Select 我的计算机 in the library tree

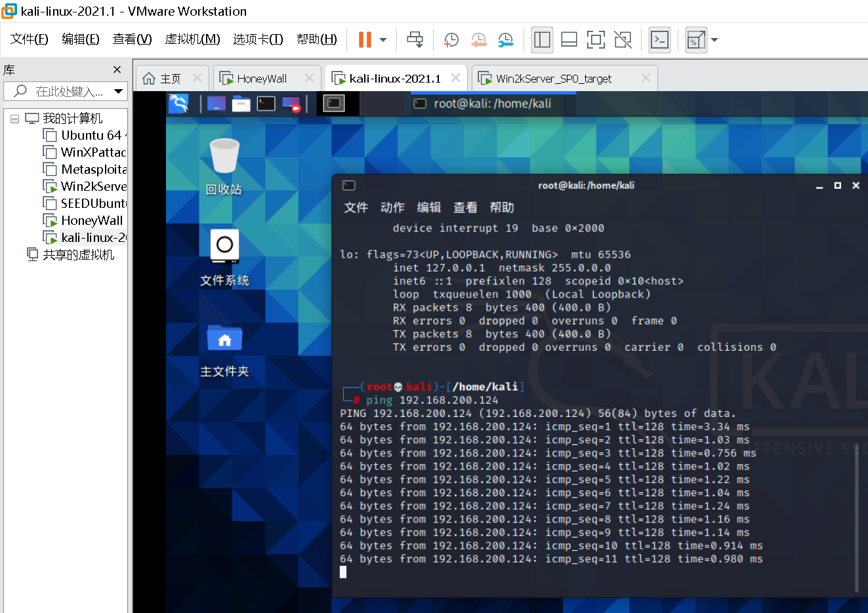pyautogui.click(x=72, y=119)
